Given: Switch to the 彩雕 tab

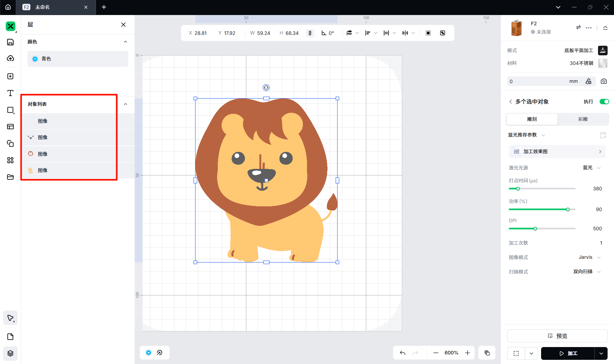Looking at the screenshot, I should (x=583, y=119).
